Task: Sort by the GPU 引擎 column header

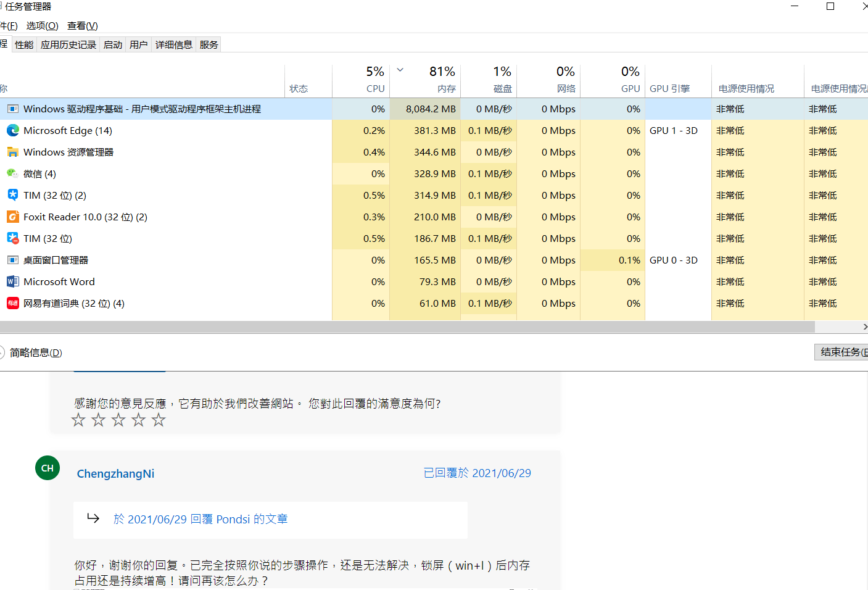Action: pos(678,81)
